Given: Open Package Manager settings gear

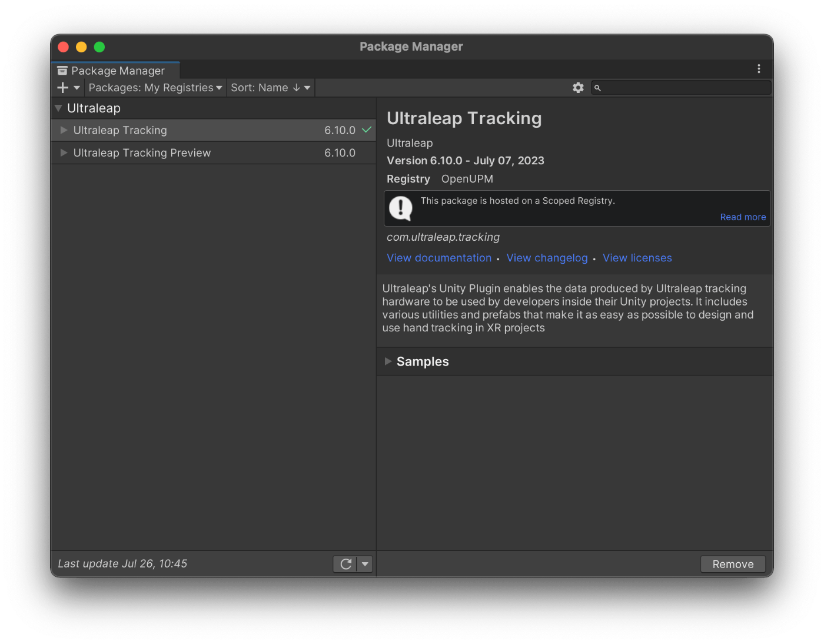Looking at the screenshot, I should (x=578, y=88).
